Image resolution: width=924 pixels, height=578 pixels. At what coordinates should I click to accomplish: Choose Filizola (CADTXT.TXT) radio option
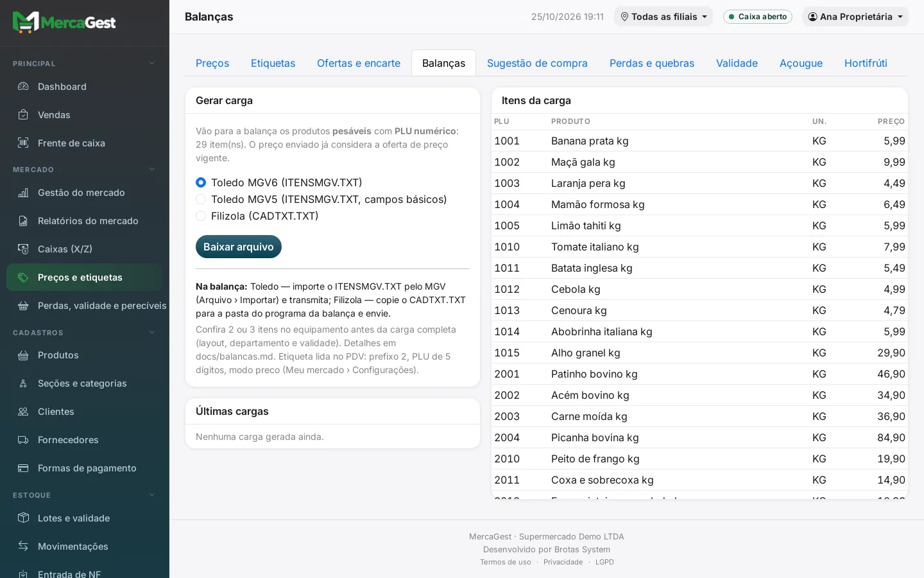point(201,216)
